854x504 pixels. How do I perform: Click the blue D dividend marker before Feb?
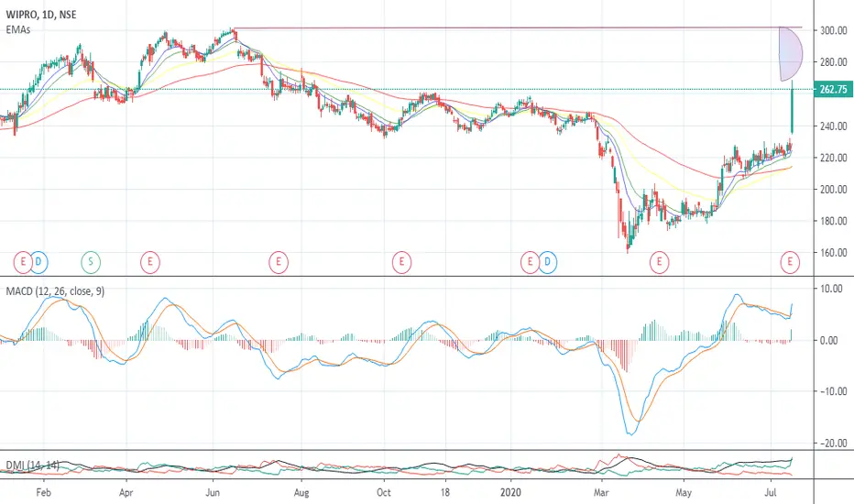pyautogui.click(x=38, y=262)
